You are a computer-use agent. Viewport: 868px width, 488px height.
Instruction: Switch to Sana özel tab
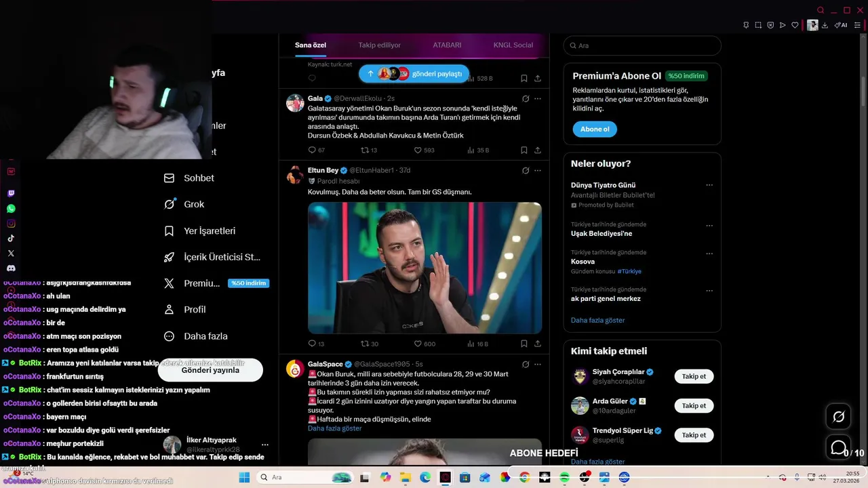311,45
